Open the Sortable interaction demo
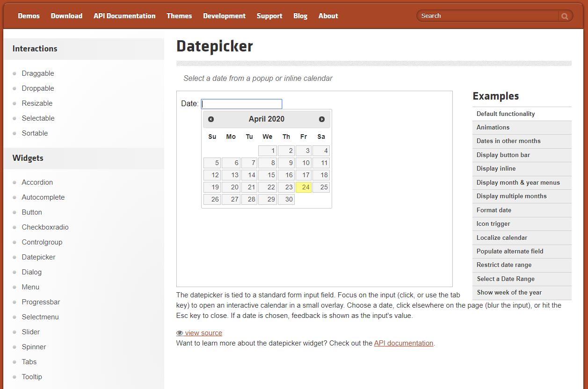This screenshot has width=588, height=389. click(35, 133)
